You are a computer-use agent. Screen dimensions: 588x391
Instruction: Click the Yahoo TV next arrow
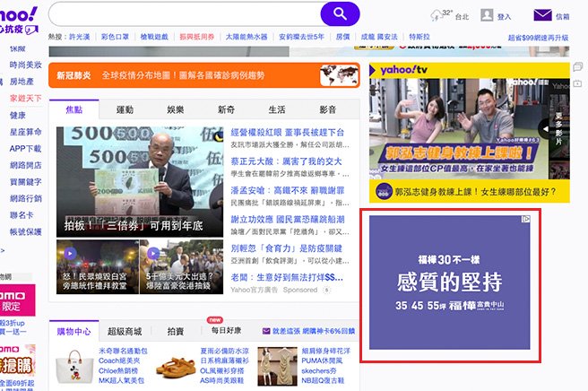tap(544, 129)
